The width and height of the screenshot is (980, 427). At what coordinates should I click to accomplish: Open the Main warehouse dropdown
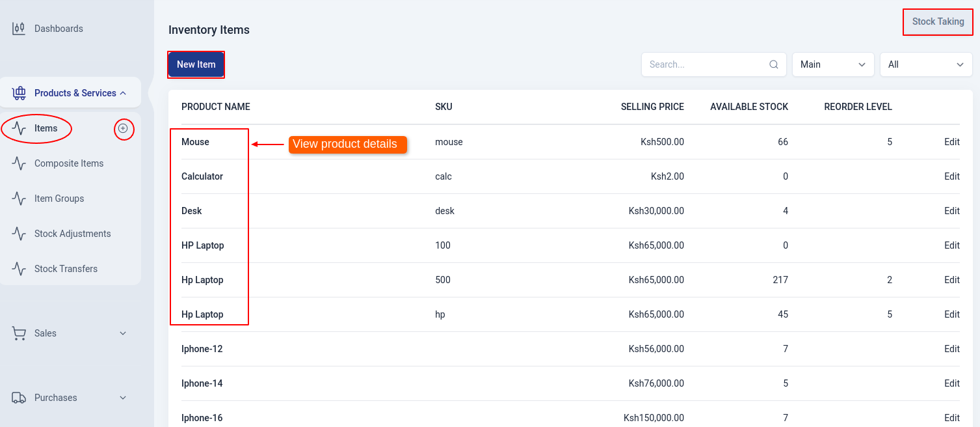coord(832,64)
